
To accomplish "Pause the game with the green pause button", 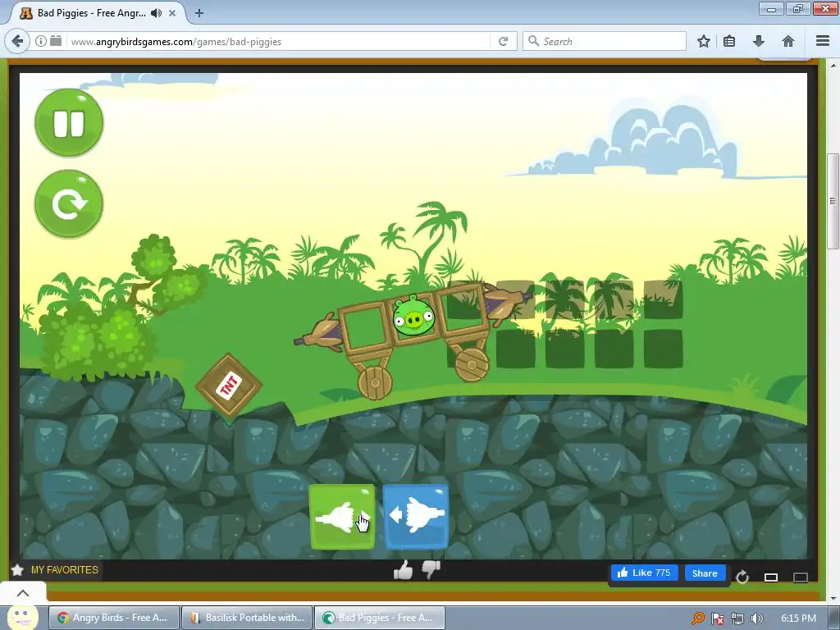I will pos(69,123).
